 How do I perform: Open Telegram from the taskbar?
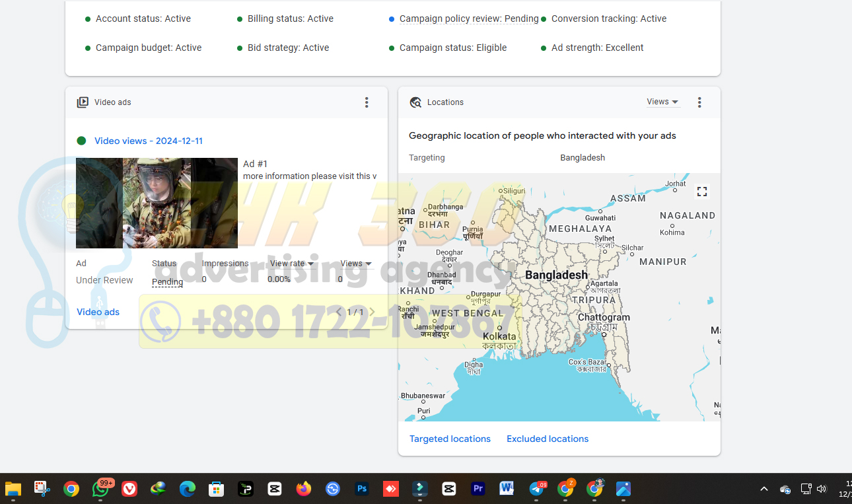coord(537,489)
